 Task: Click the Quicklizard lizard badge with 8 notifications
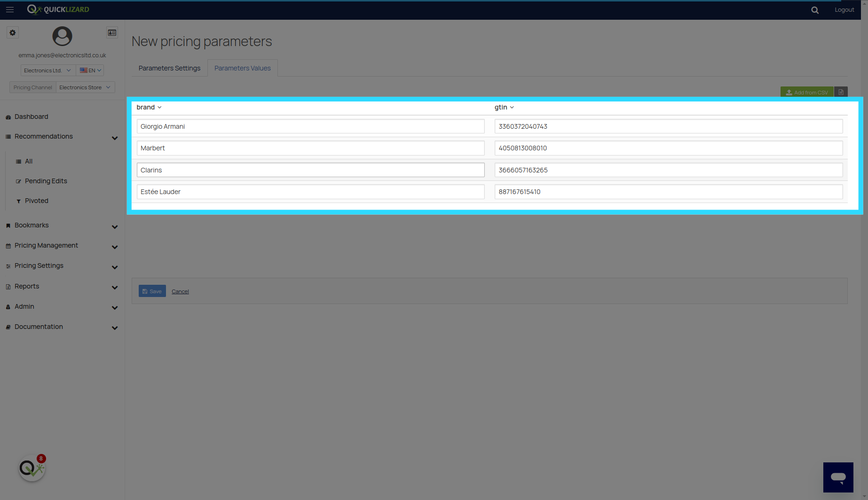(x=32, y=467)
